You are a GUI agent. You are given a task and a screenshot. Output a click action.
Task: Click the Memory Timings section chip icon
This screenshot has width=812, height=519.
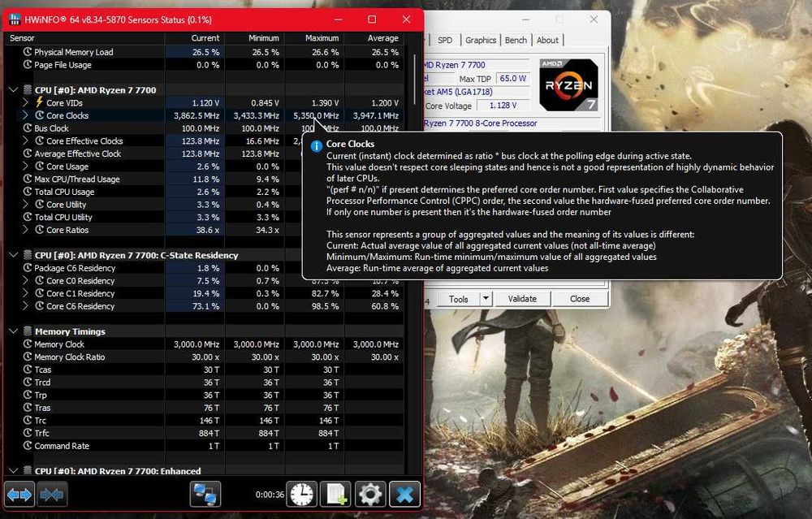(28, 331)
